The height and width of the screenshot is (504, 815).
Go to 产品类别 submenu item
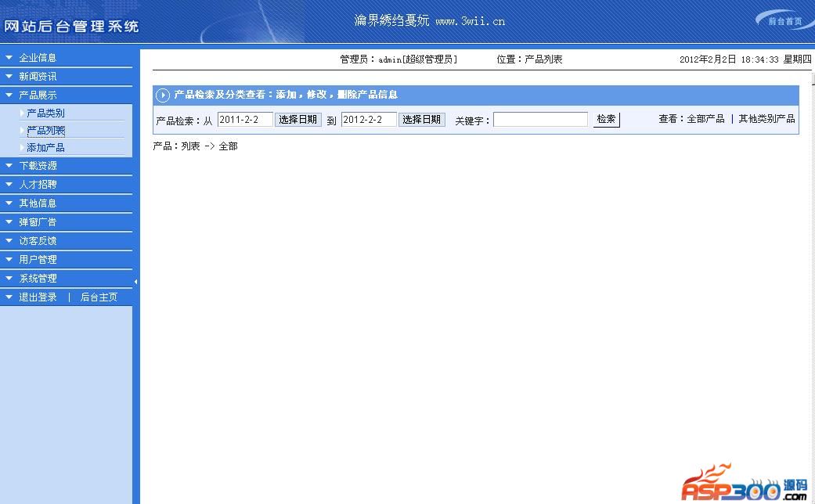45,113
